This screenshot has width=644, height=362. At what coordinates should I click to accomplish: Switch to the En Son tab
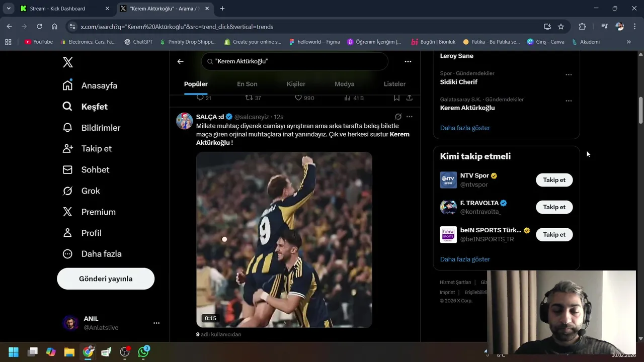click(x=247, y=84)
